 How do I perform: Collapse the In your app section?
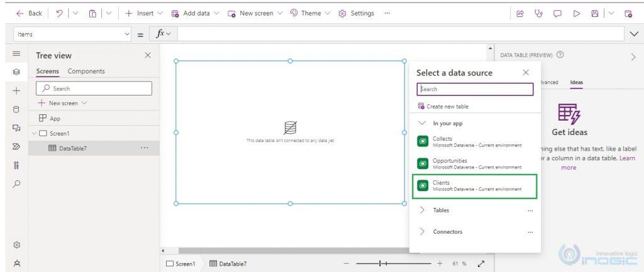tap(422, 123)
